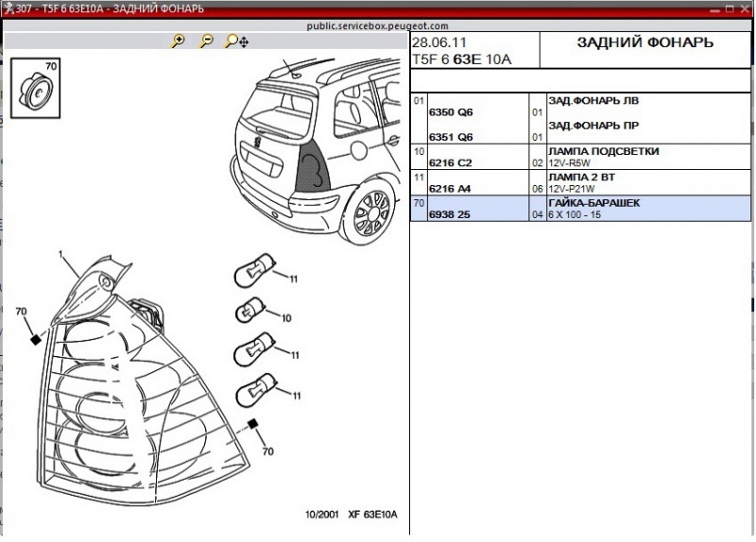The image size is (756, 542).
Task: Click the Peugeot icon in the title bar
Action: point(8,8)
